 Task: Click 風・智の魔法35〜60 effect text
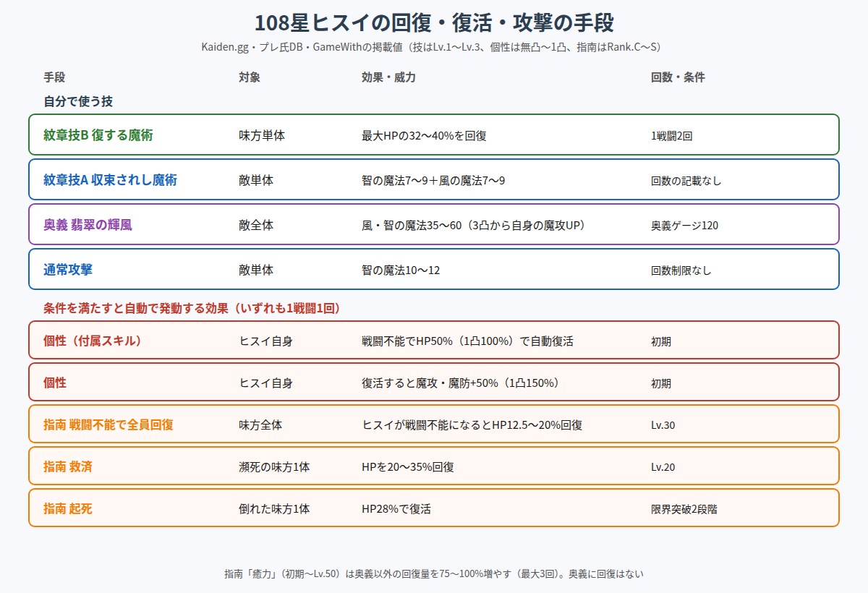tap(477, 225)
